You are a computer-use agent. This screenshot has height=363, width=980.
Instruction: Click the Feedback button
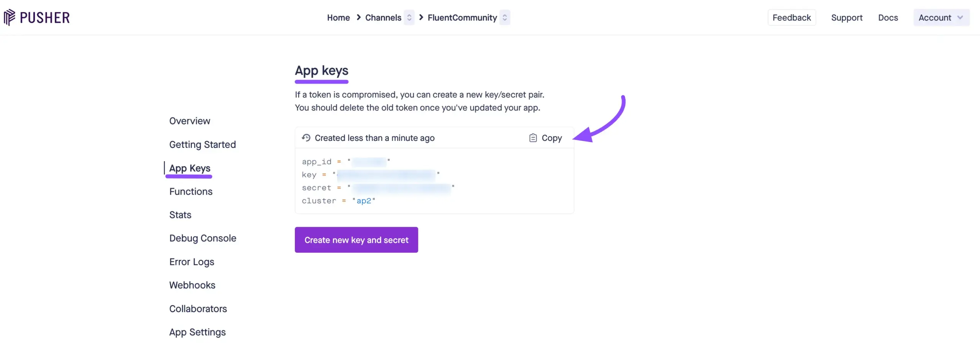coord(792,18)
